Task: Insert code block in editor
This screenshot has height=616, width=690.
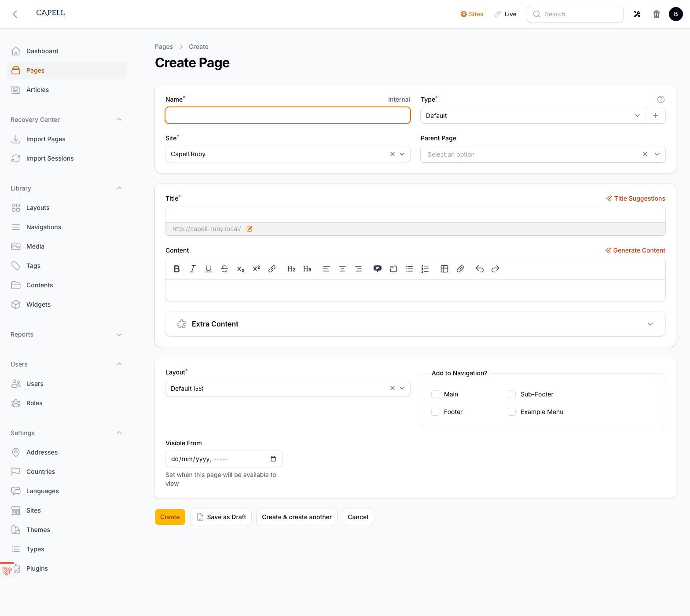Action: (x=393, y=269)
